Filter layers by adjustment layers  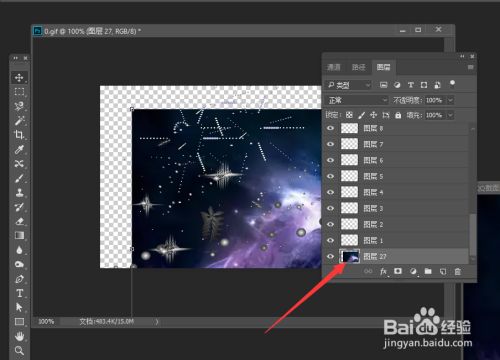pos(397,85)
